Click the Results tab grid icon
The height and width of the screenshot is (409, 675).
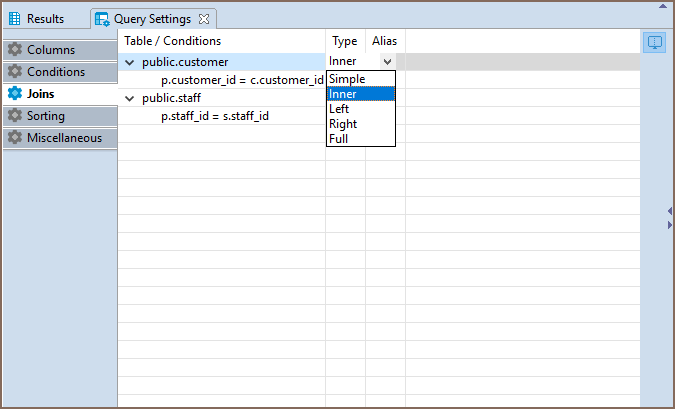pos(15,19)
